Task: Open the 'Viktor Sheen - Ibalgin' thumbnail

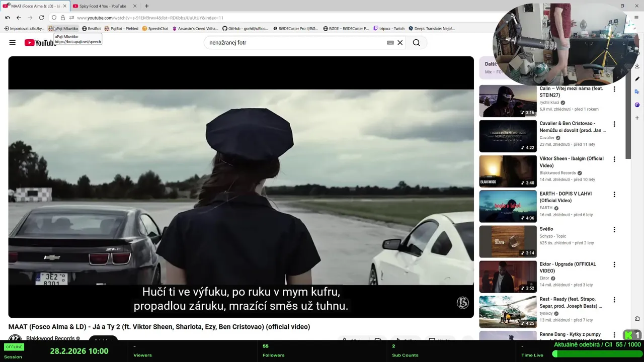Action: click(508, 171)
